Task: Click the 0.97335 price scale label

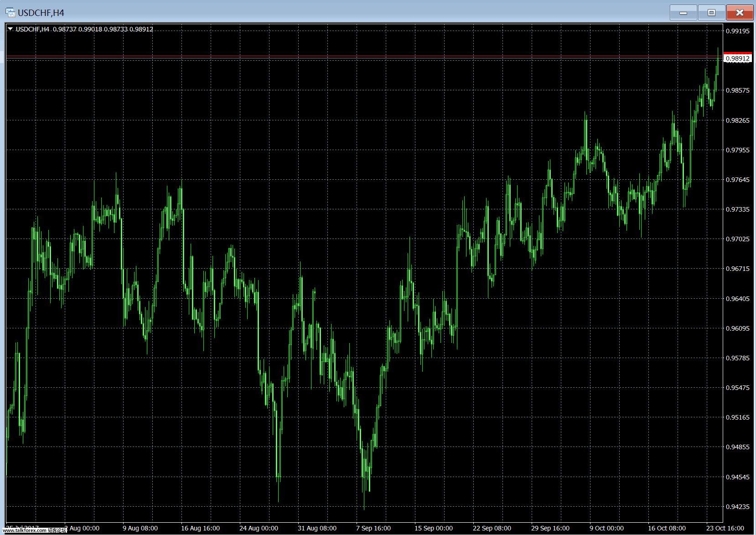Action: [737, 209]
